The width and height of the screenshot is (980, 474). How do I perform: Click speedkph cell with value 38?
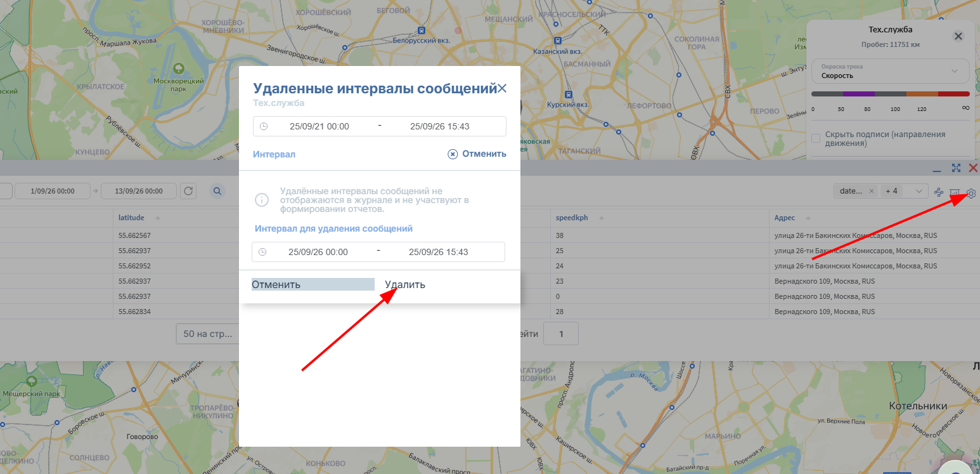tap(558, 235)
